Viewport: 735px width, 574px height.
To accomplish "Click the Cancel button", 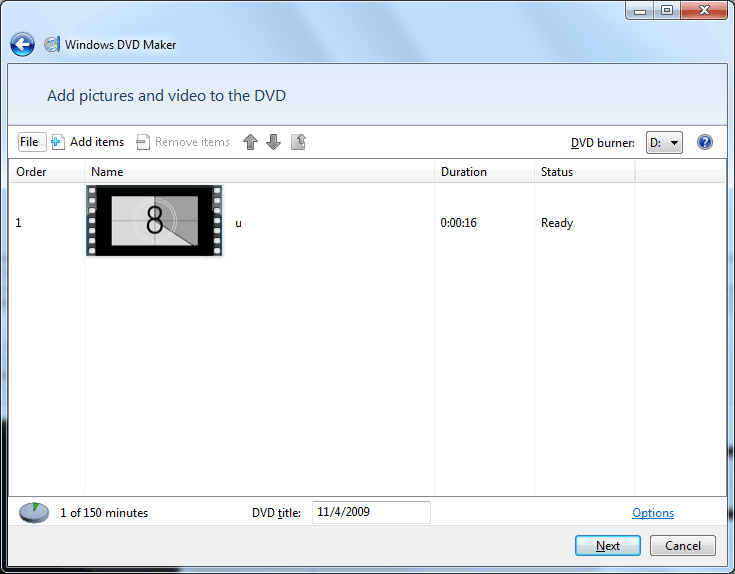I will [x=683, y=545].
